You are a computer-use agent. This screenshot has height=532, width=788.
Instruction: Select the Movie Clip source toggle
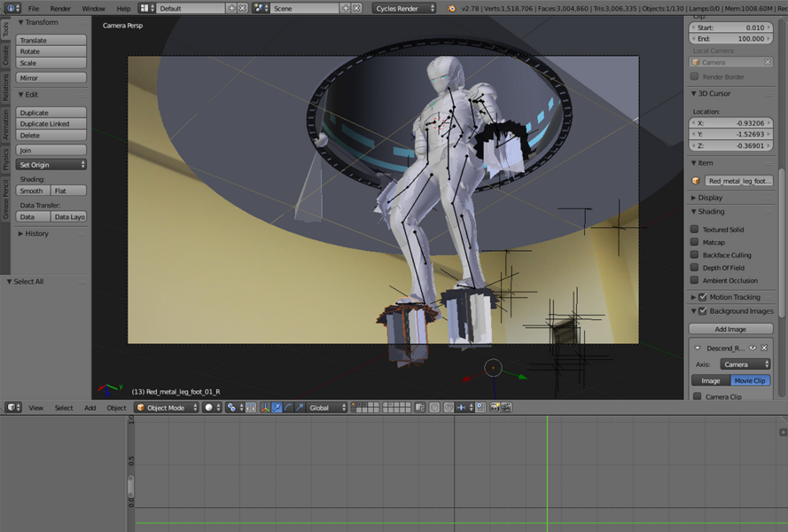[750, 380]
